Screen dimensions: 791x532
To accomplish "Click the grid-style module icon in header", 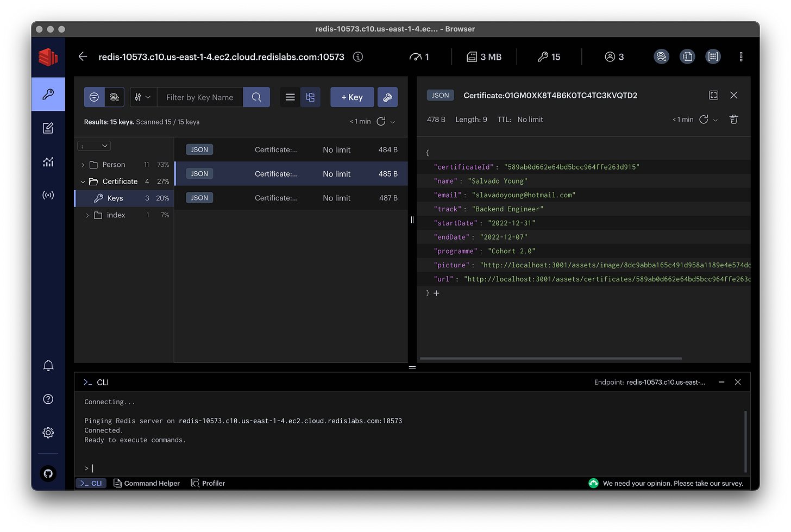I will click(x=713, y=57).
